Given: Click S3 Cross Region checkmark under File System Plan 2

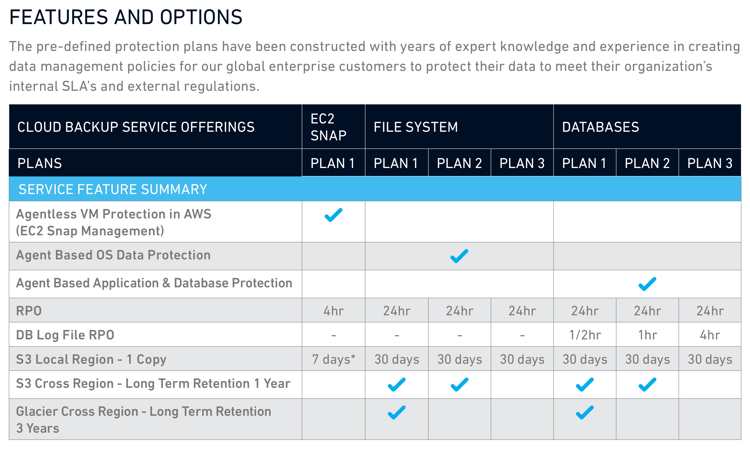Looking at the screenshot, I should pos(459,384).
